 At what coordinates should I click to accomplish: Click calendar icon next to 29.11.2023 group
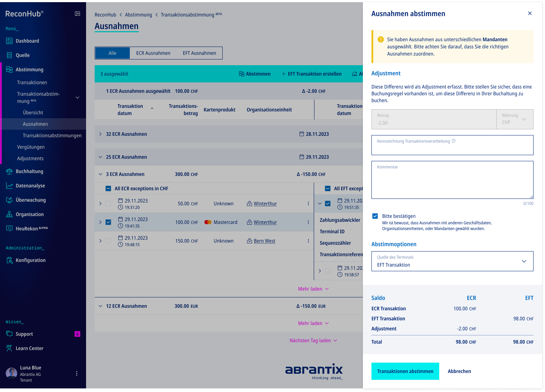point(302,157)
